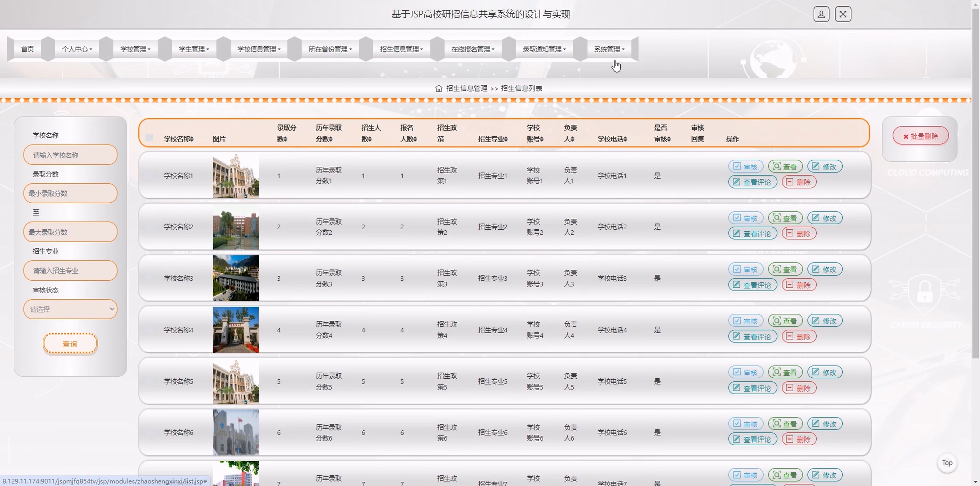This screenshot has height=486, width=980.
Task: Sort by 招生人数 column header
Action: click(371, 133)
